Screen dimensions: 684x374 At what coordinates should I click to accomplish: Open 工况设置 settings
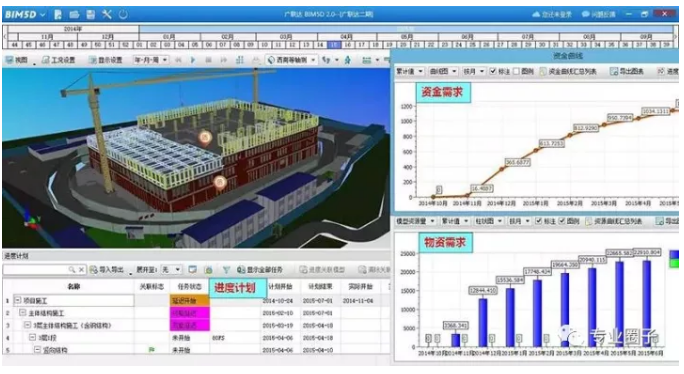(x=58, y=60)
